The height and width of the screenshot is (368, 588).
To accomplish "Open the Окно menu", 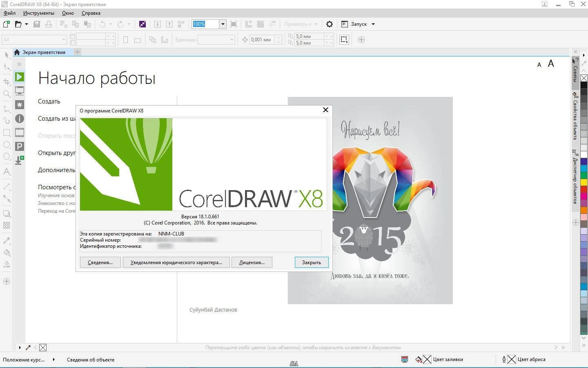I will [x=68, y=13].
